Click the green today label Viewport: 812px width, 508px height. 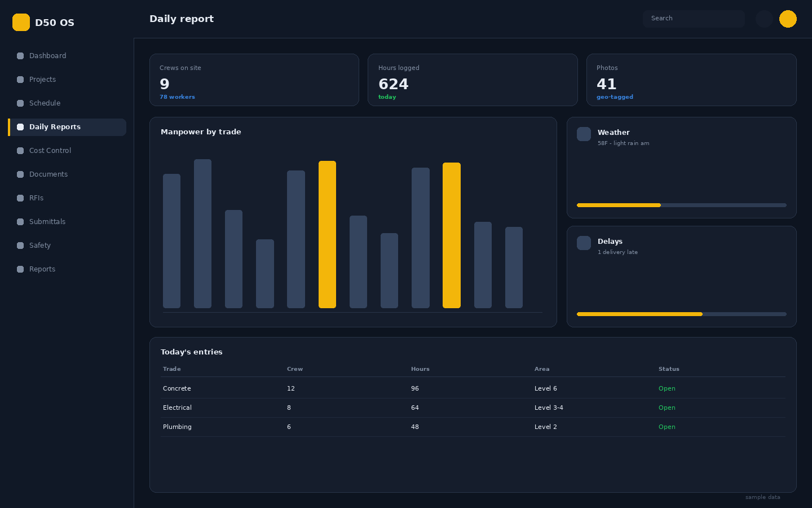(387, 97)
